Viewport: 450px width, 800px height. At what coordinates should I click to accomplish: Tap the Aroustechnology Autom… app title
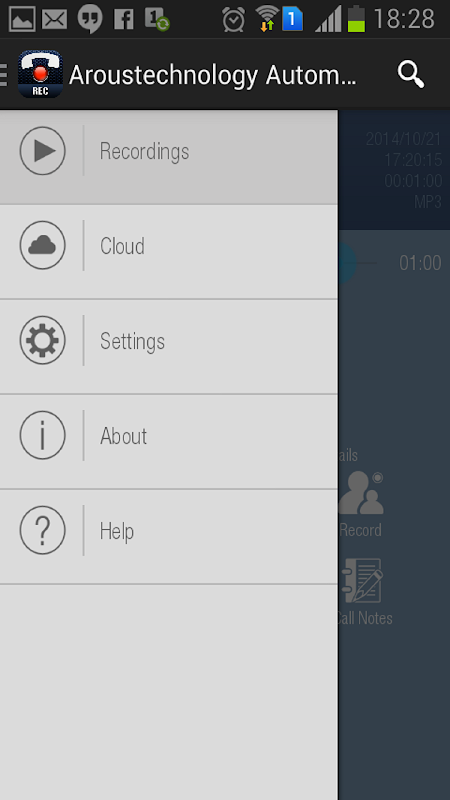click(x=213, y=76)
